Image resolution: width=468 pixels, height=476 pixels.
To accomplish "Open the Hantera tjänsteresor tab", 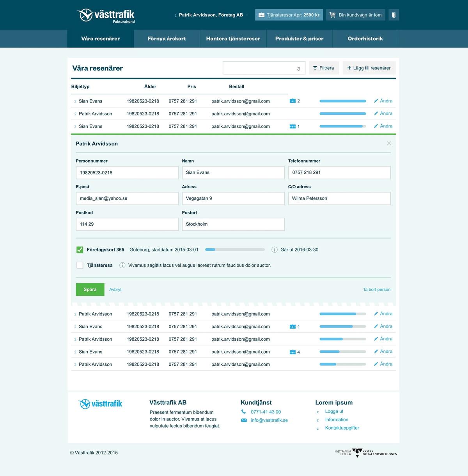I will 233,39.
